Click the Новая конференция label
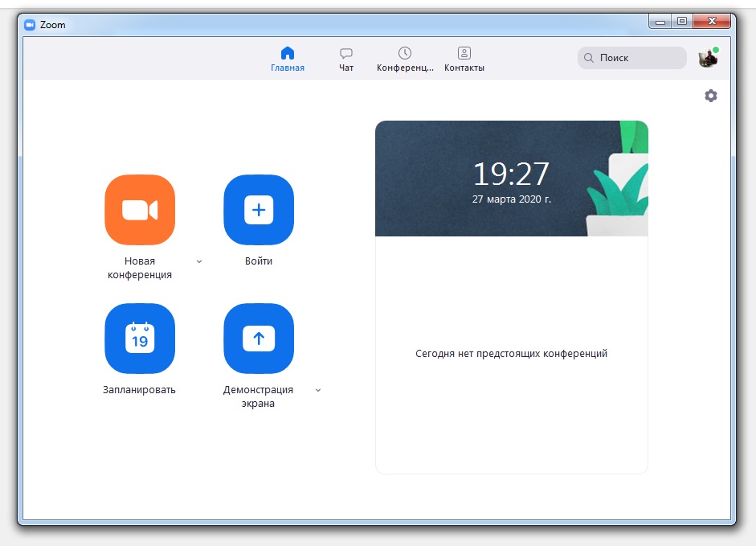Image resolution: width=756 pixels, height=546 pixels. [140, 268]
